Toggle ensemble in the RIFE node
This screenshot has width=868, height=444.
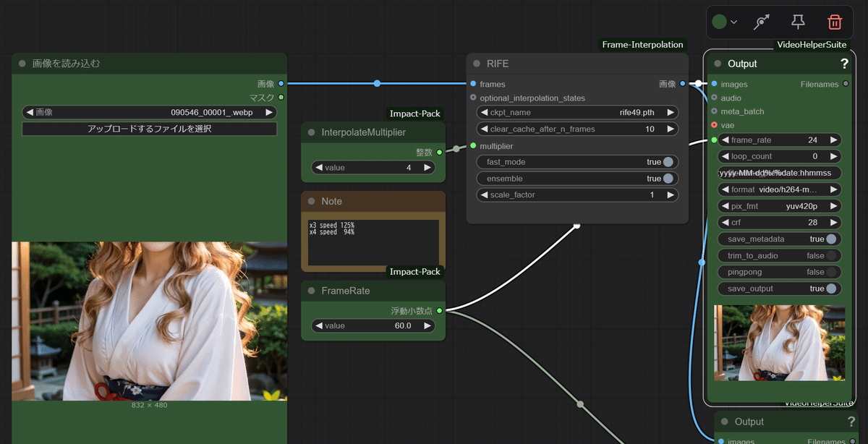coord(577,179)
